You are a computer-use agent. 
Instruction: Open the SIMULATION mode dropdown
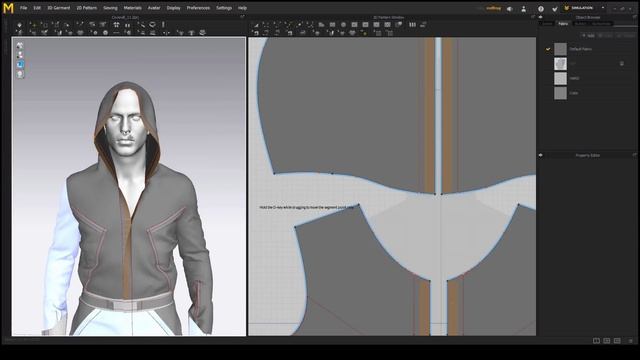point(584,8)
